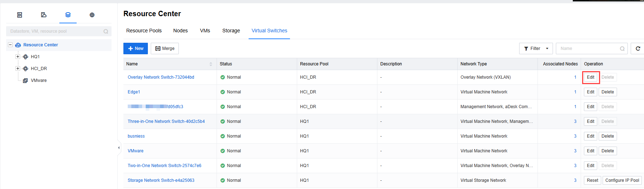The width and height of the screenshot is (644, 189).
Task: Open the network topology sidebar icon
Action: tap(44, 15)
